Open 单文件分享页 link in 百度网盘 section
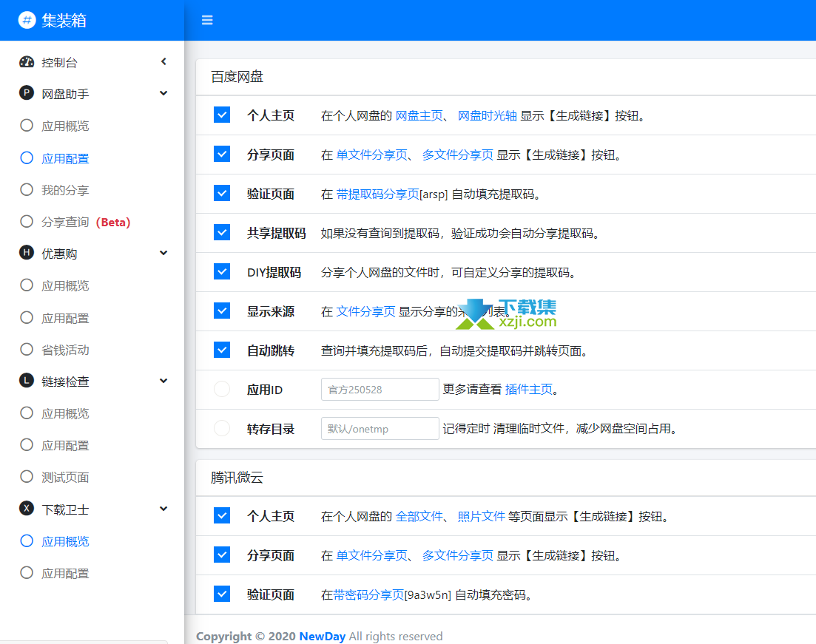 (x=371, y=155)
